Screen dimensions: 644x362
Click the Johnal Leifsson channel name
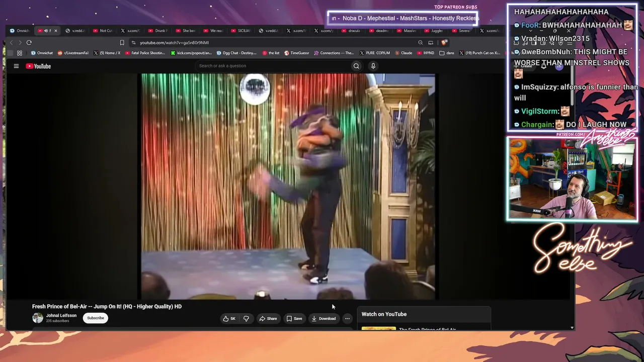click(x=61, y=316)
